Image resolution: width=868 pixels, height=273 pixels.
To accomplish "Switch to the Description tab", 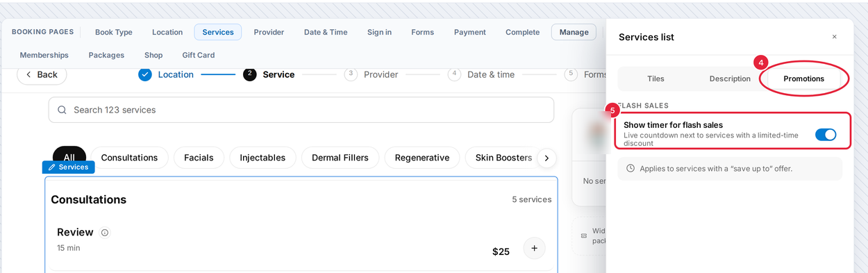I will click(x=730, y=78).
